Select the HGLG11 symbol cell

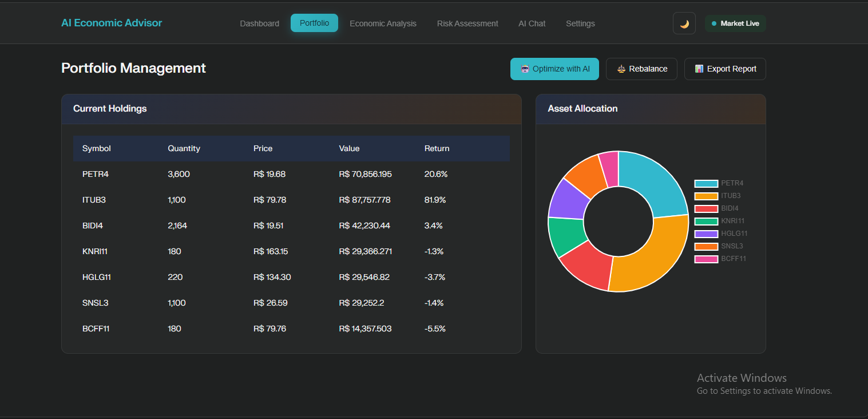click(97, 278)
